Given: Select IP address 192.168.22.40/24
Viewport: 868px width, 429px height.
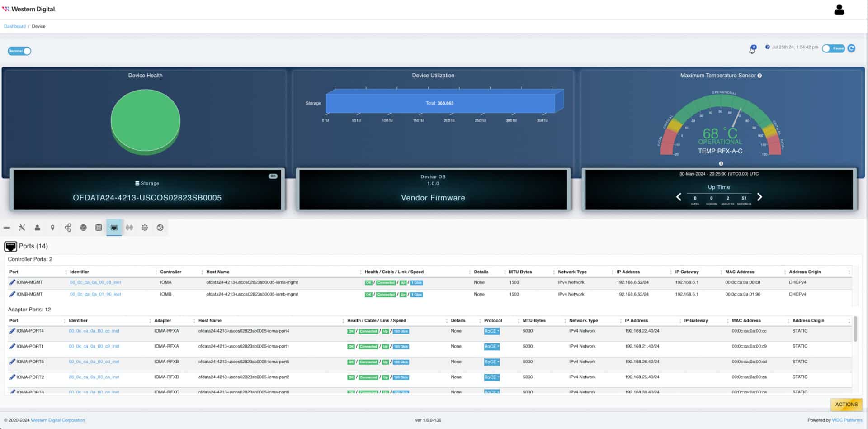Looking at the screenshot, I should pyautogui.click(x=642, y=331).
